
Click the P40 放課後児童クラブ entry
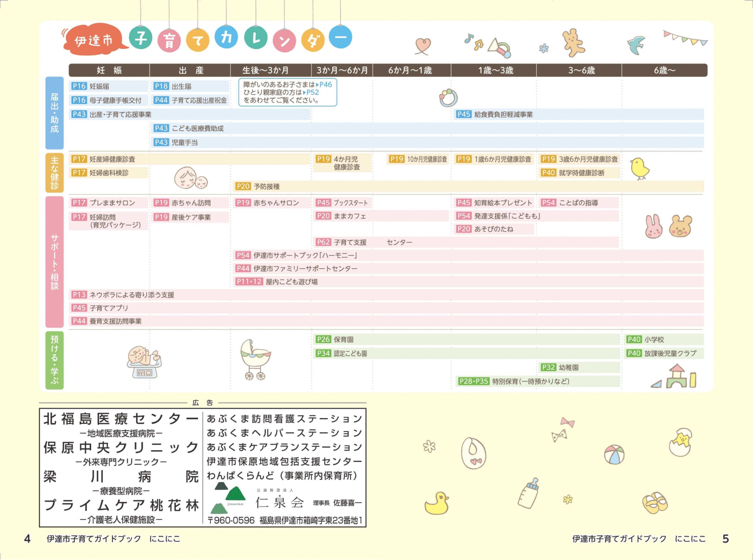pyautogui.click(x=664, y=353)
